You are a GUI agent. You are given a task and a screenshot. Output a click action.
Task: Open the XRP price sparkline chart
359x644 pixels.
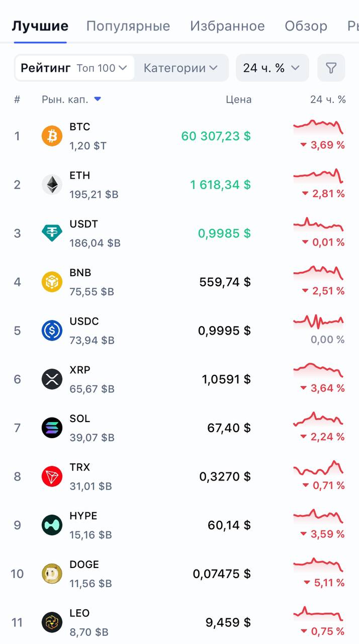click(318, 369)
